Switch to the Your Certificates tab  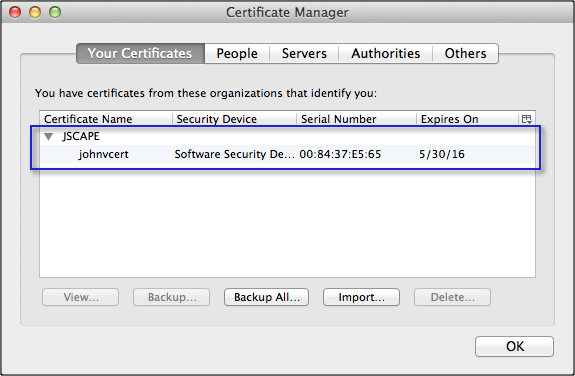click(140, 54)
